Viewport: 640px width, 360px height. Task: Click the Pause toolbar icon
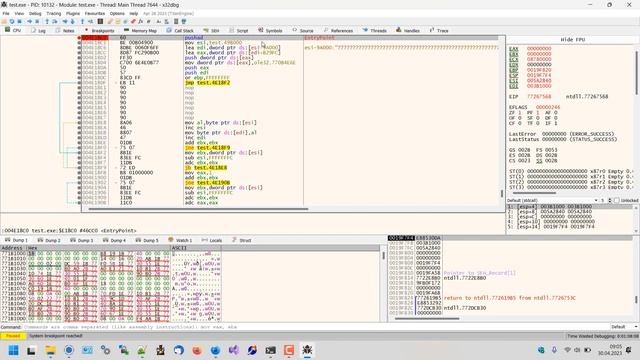coord(37,21)
